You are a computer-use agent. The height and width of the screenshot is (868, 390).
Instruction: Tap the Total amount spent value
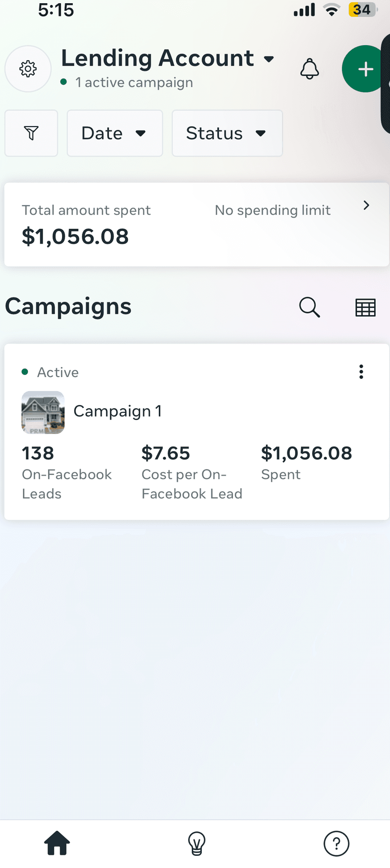pos(76,236)
